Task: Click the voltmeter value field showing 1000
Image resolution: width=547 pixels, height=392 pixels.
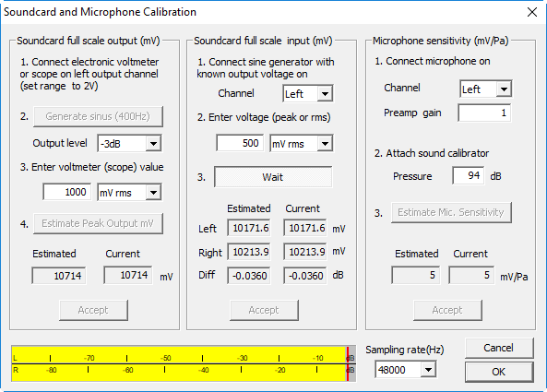Action: point(67,192)
